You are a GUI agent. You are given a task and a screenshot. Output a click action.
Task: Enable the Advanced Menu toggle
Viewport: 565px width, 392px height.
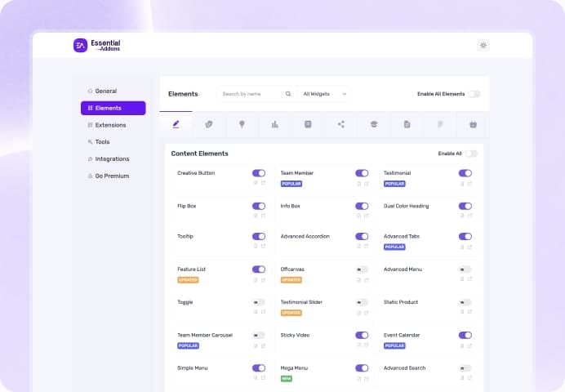[x=465, y=269]
